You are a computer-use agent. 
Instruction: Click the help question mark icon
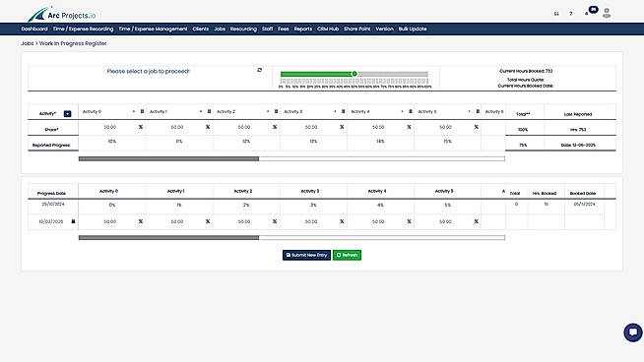570,14
